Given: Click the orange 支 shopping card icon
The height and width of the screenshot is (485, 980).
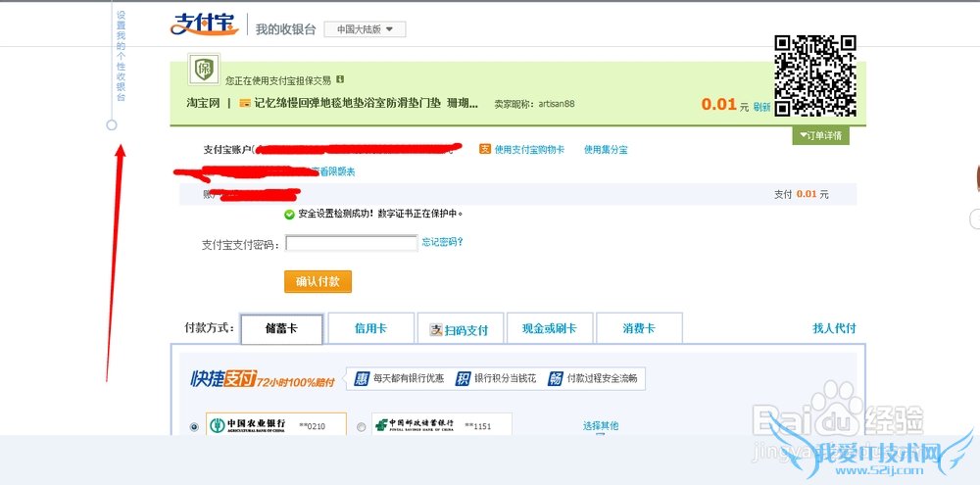Looking at the screenshot, I should click(x=485, y=149).
